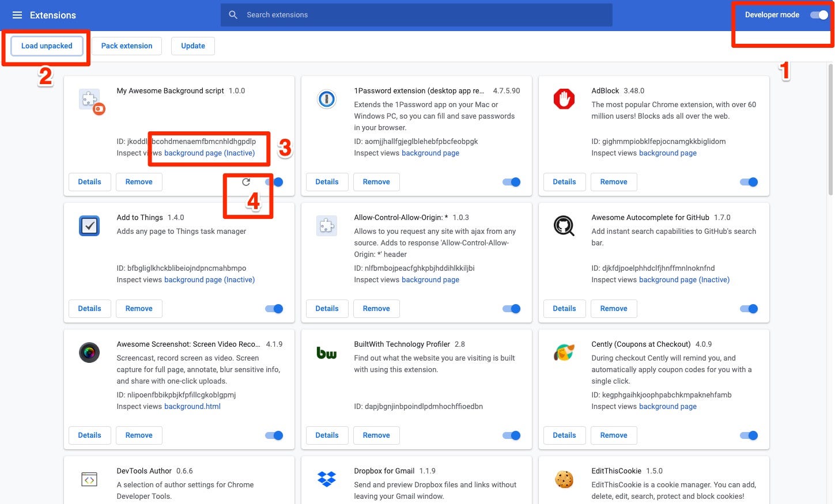The image size is (835, 504).
Task: Click the Update button
Action: (x=193, y=46)
